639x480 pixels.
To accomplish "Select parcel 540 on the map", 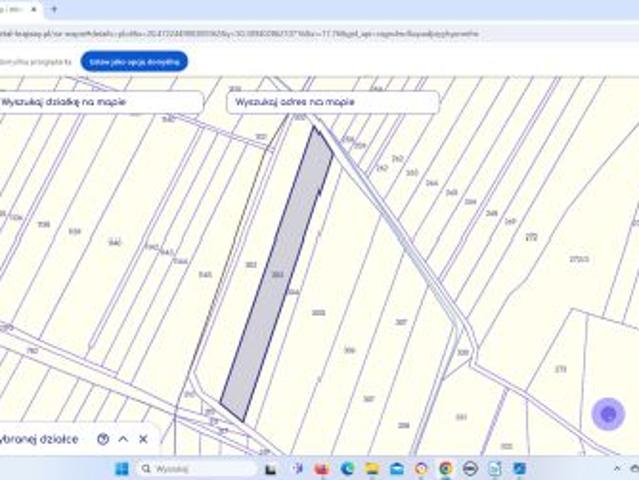I will pyautogui.click(x=113, y=242).
